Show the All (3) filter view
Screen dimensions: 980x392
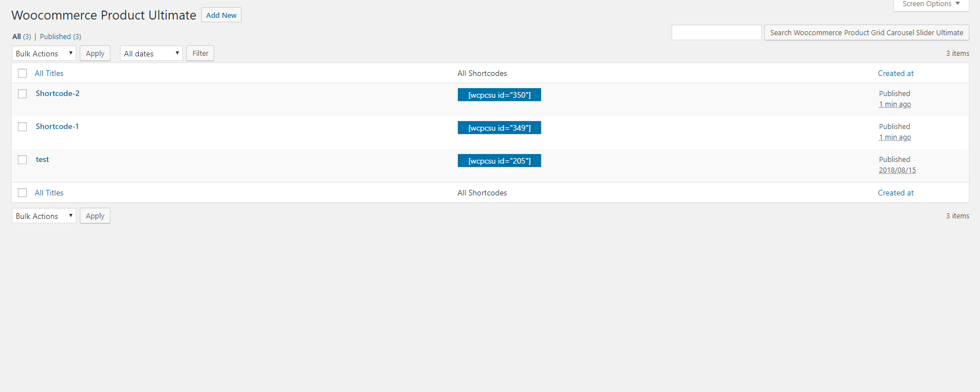[x=22, y=36]
